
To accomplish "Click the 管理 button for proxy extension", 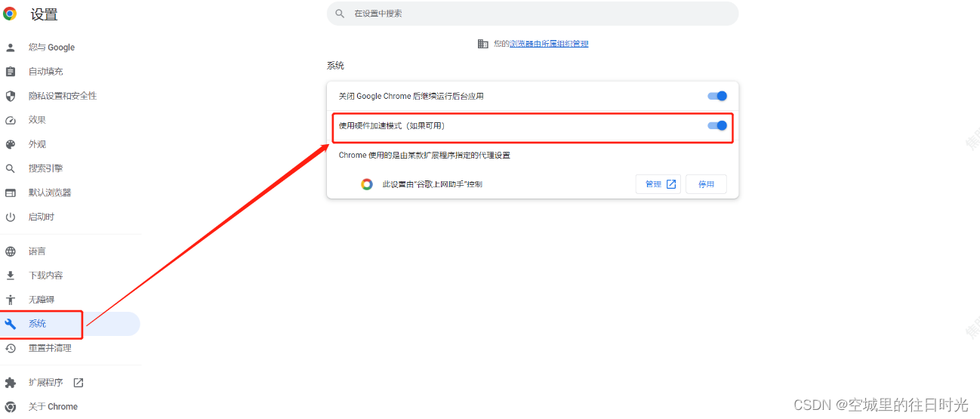I will pos(658,184).
